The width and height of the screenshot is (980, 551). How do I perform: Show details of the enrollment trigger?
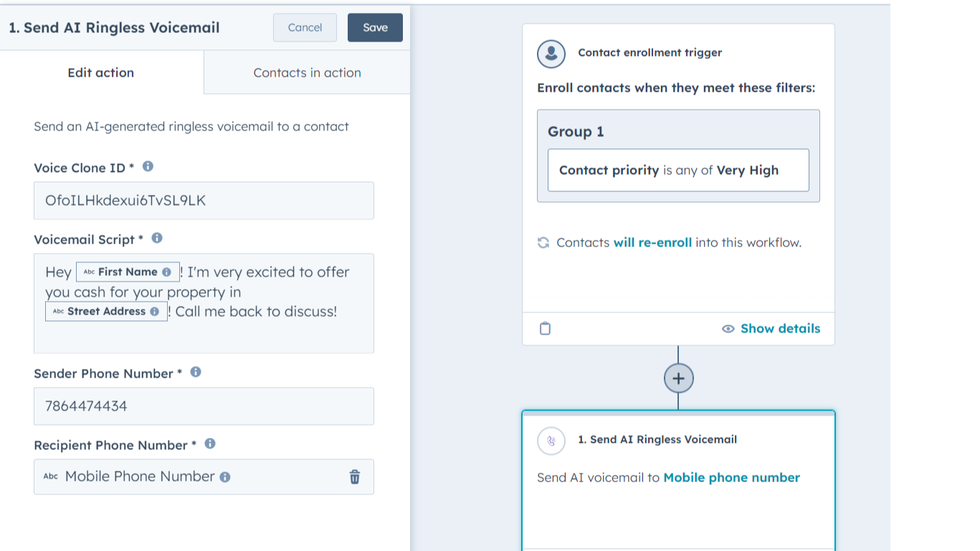[771, 329]
